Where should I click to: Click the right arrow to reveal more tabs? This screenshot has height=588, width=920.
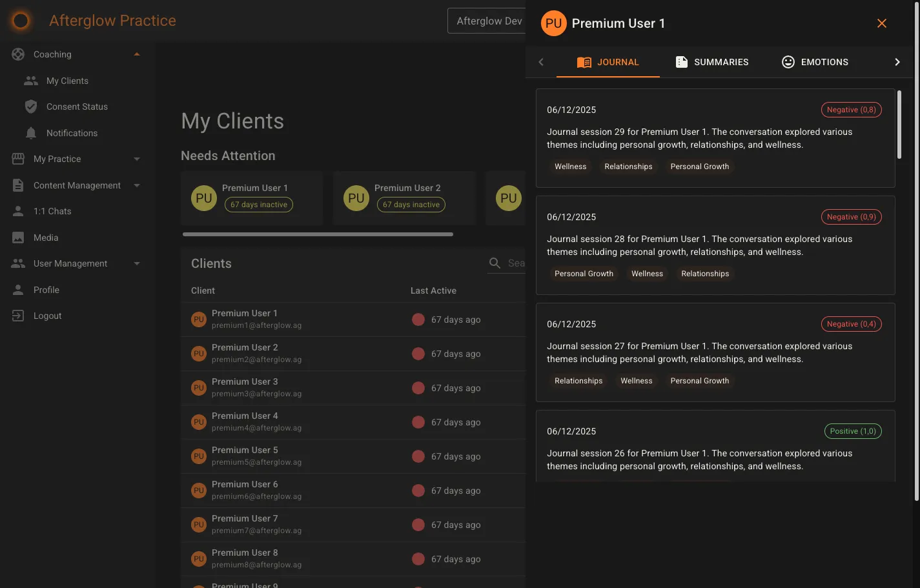897,61
